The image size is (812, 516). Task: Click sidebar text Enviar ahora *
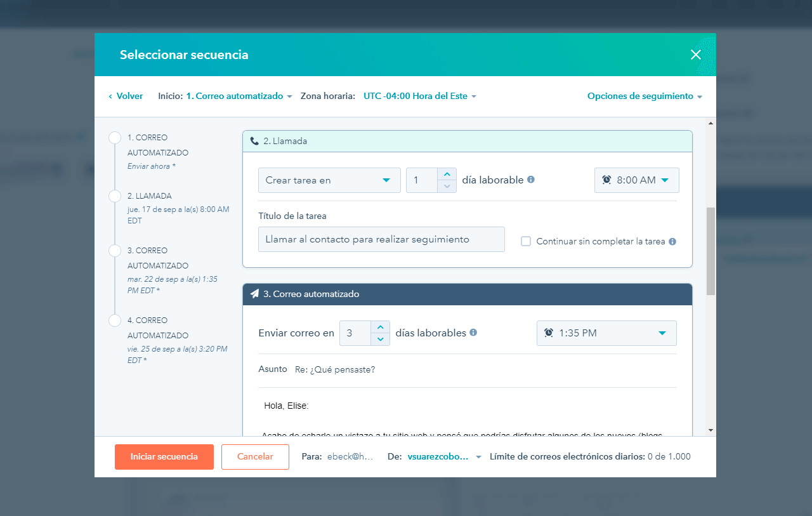(152, 166)
